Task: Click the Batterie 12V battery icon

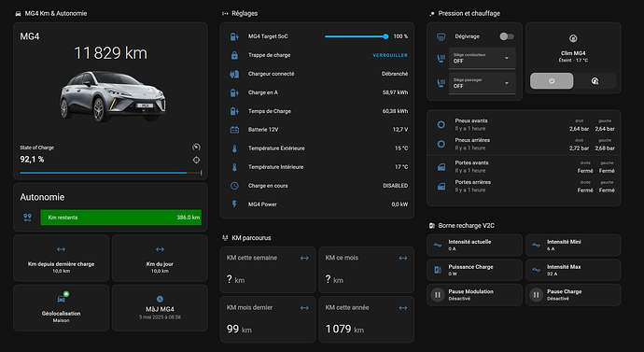Action: click(x=234, y=130)
